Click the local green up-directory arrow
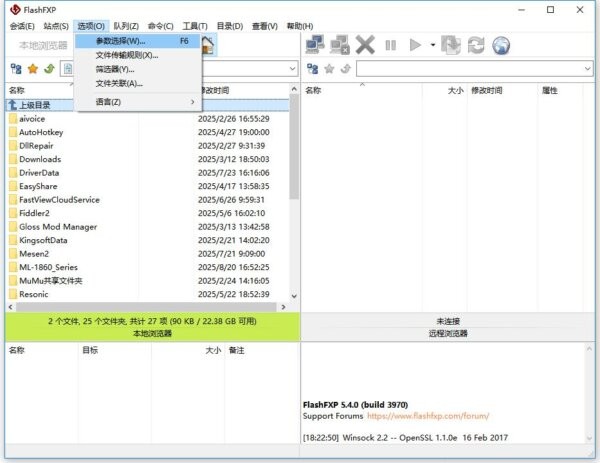The width and height of the screenshot is (600, 463). [x=49, y=69]
